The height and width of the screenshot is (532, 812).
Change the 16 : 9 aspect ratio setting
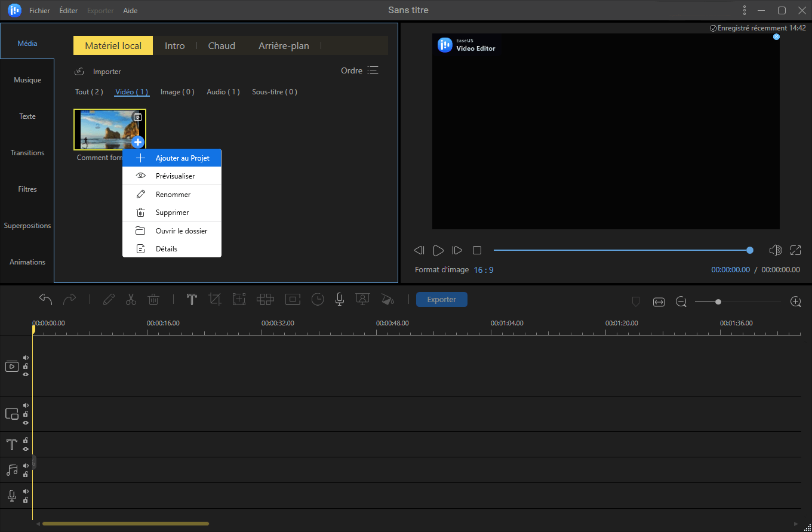click(x=484, y=270)
